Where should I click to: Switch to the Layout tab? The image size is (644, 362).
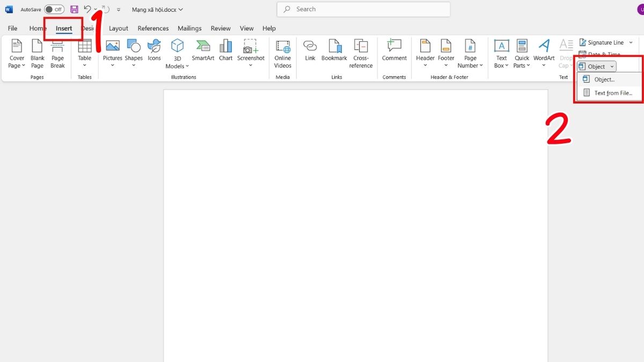[119, 28]
